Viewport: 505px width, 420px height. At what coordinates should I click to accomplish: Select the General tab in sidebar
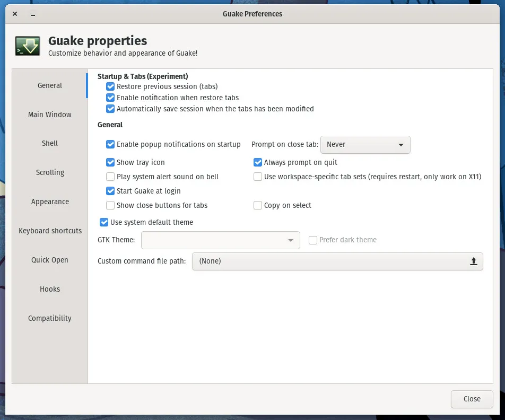50,86
